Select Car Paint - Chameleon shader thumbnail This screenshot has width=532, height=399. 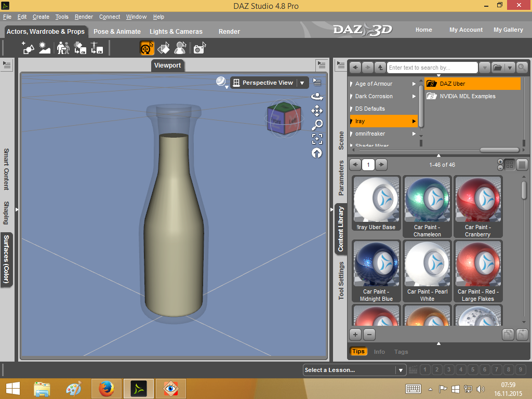pos(427,207)
